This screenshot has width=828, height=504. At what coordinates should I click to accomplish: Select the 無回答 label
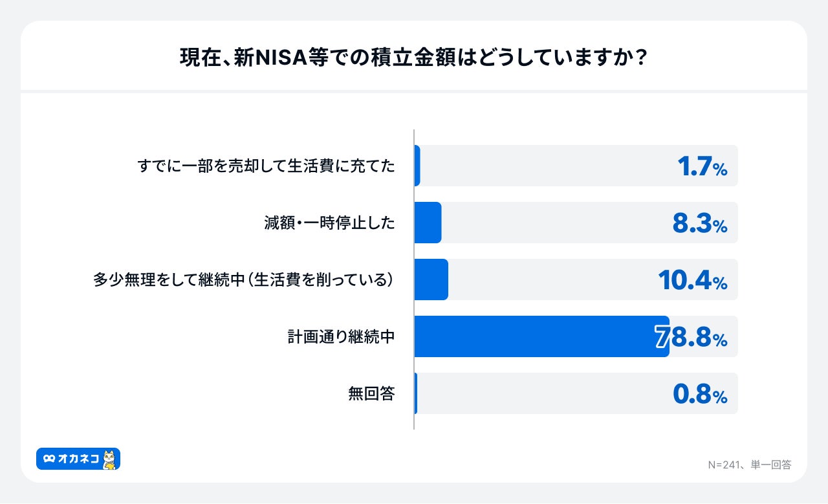(371, 393)
